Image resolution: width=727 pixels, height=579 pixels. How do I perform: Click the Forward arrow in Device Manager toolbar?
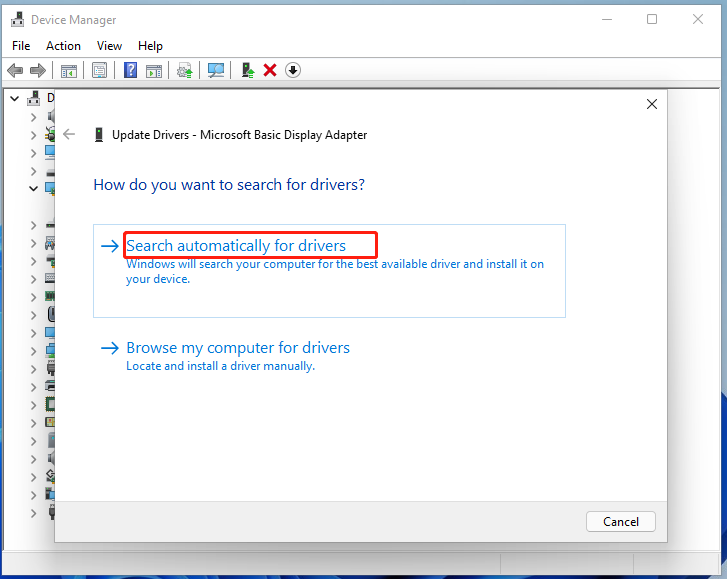(38, 70)
